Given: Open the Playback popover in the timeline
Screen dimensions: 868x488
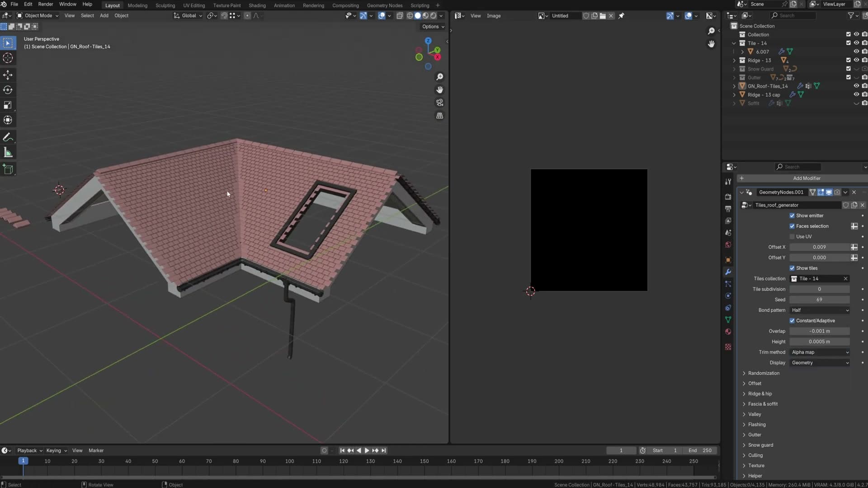Looking at the screenshot, I should [29, 450].
